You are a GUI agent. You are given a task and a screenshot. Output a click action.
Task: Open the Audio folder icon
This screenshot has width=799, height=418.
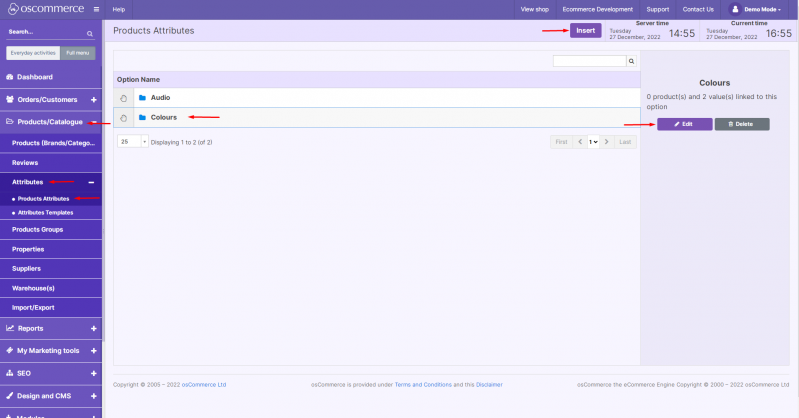(143, 98)
